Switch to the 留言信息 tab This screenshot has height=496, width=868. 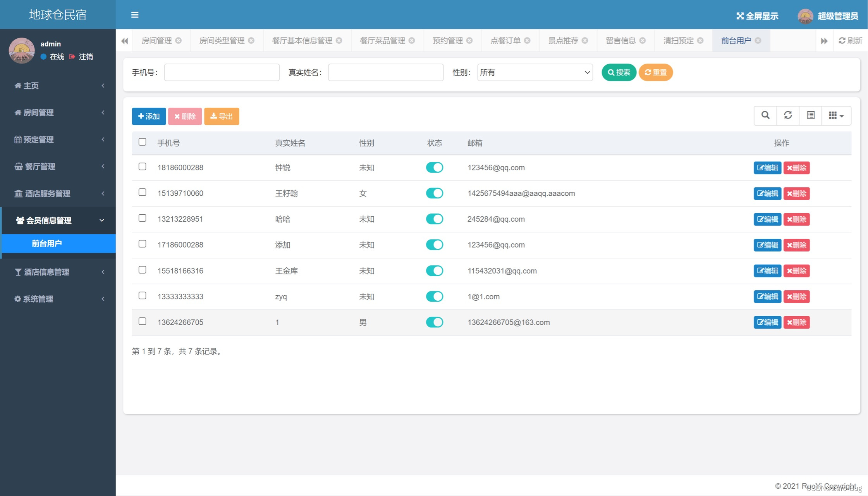coord(621,41)
